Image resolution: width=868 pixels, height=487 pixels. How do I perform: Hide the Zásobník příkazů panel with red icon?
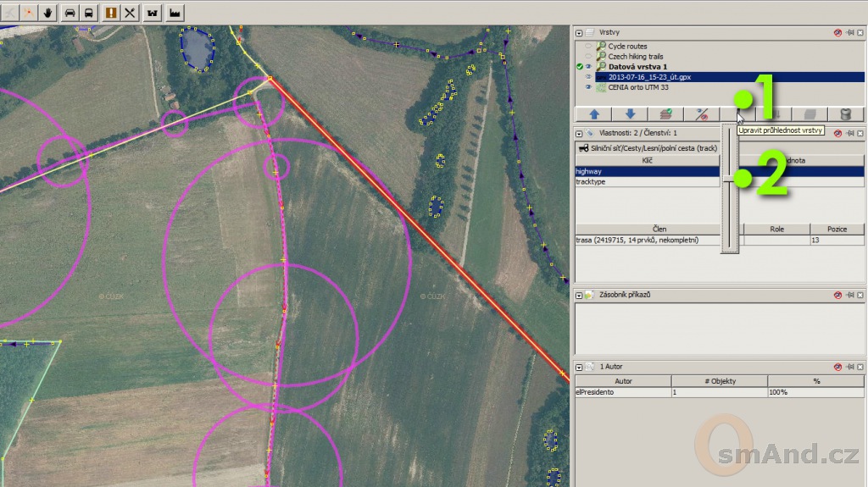point(837,295)
